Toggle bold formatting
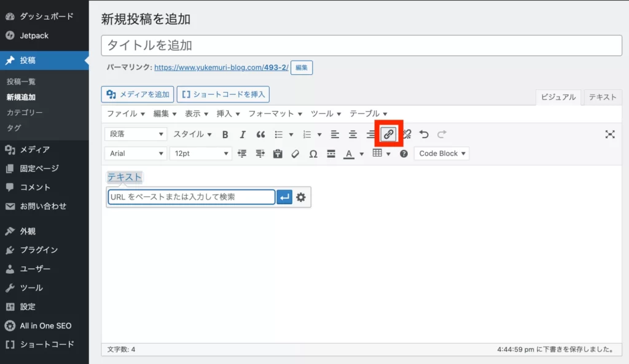This screenshot has height=364, width=629. tap(225, 134)
